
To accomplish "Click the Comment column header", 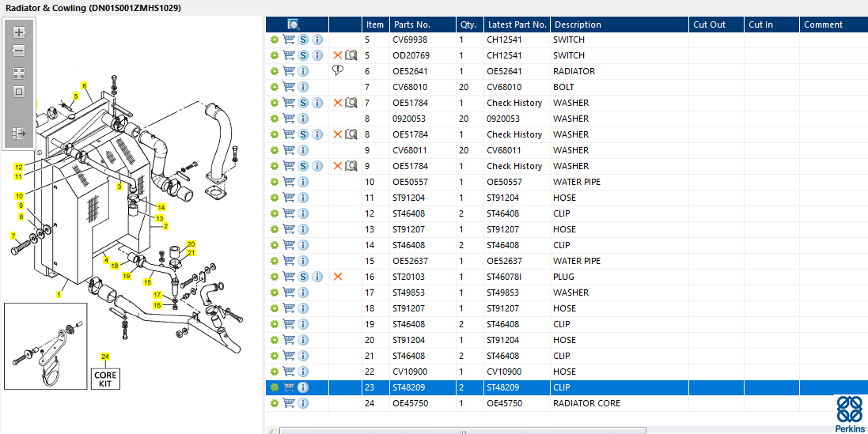I will click(x=834, y=25).
